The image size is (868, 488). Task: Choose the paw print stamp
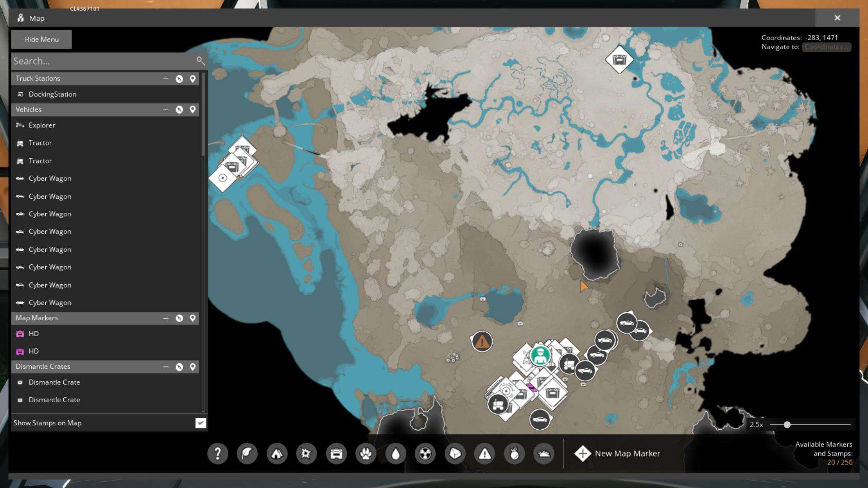pyautogui.click(x=366, y=453)
